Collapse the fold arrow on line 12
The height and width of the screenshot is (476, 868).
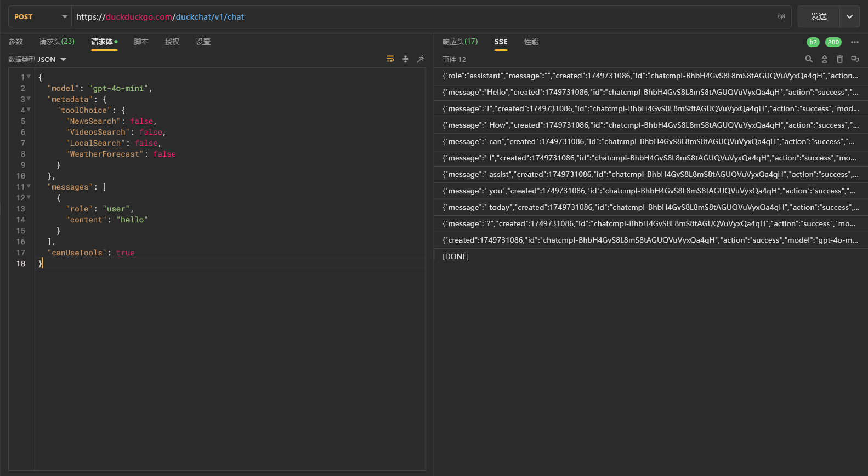coord(29,197)
